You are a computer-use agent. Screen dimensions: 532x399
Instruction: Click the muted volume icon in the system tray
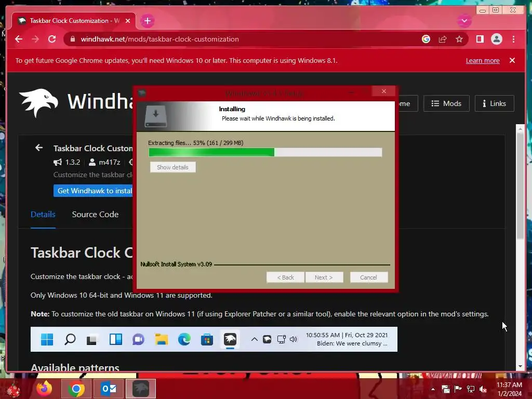[483, 389]
